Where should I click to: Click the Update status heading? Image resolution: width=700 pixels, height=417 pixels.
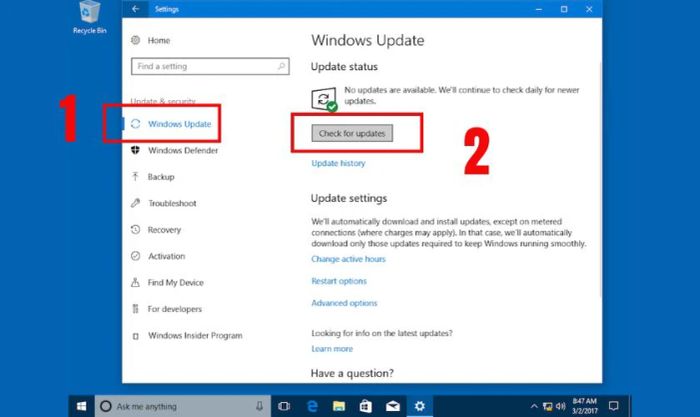[344, 67]
